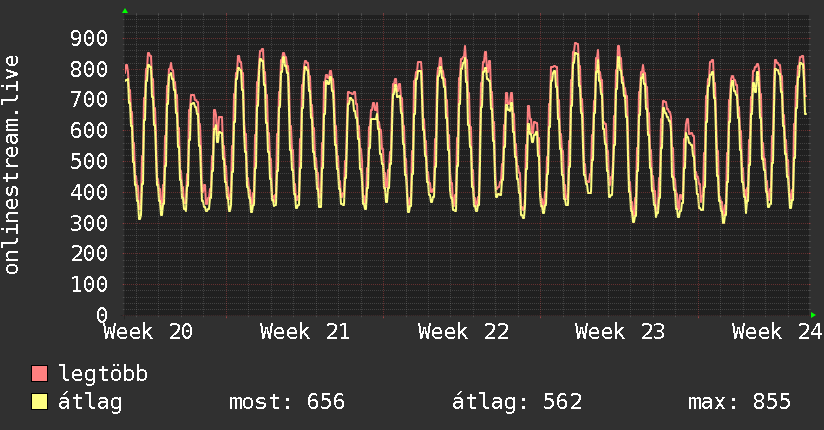Click the 400 y-axis tick label
Screen dimensions: 824x430
[x=89, y=192]
